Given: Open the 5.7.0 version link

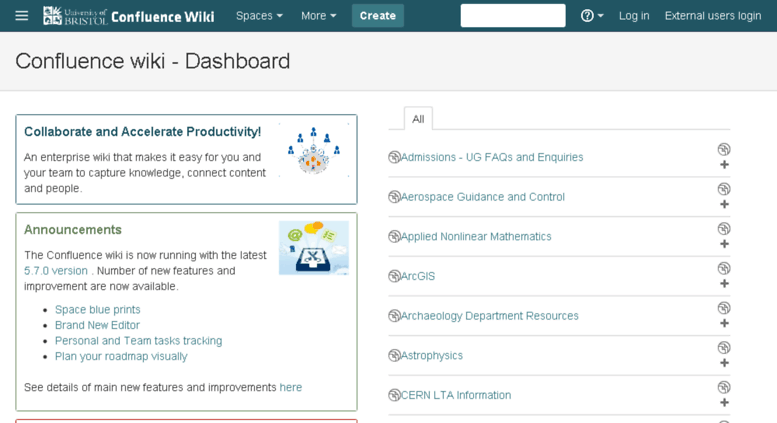Looking at the screenshot, I should pos(56,270).
